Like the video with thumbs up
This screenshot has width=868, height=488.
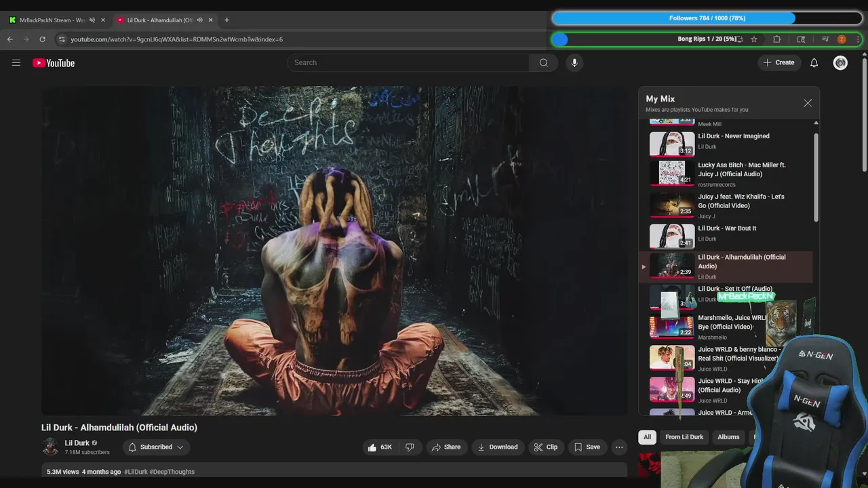pos(380,447)
